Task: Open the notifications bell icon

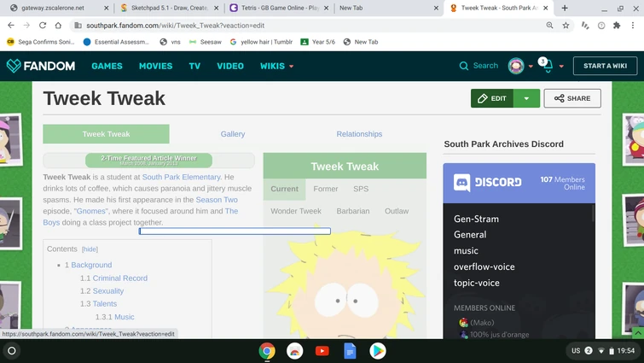Action: coord(548,66)
